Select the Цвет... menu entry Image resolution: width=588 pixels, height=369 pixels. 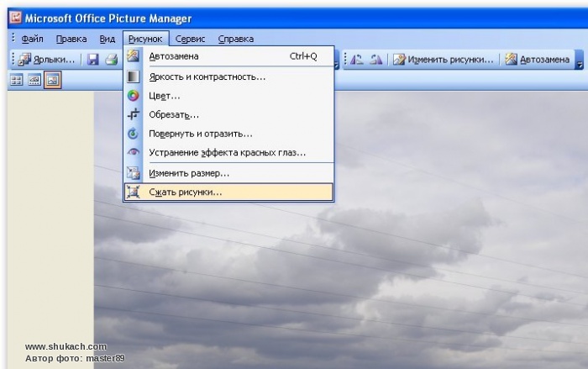(x=228, y=96)
